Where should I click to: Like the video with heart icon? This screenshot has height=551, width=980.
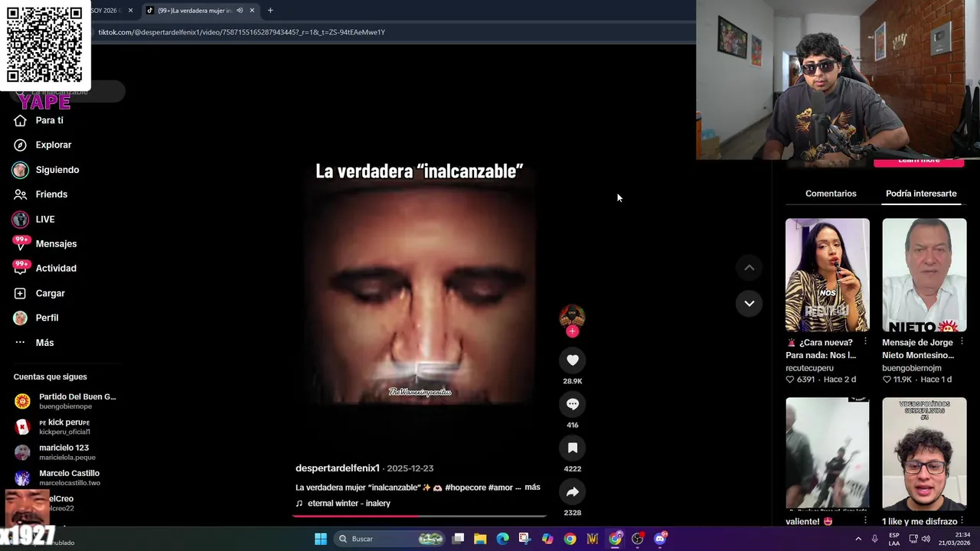tap(572, 360)
